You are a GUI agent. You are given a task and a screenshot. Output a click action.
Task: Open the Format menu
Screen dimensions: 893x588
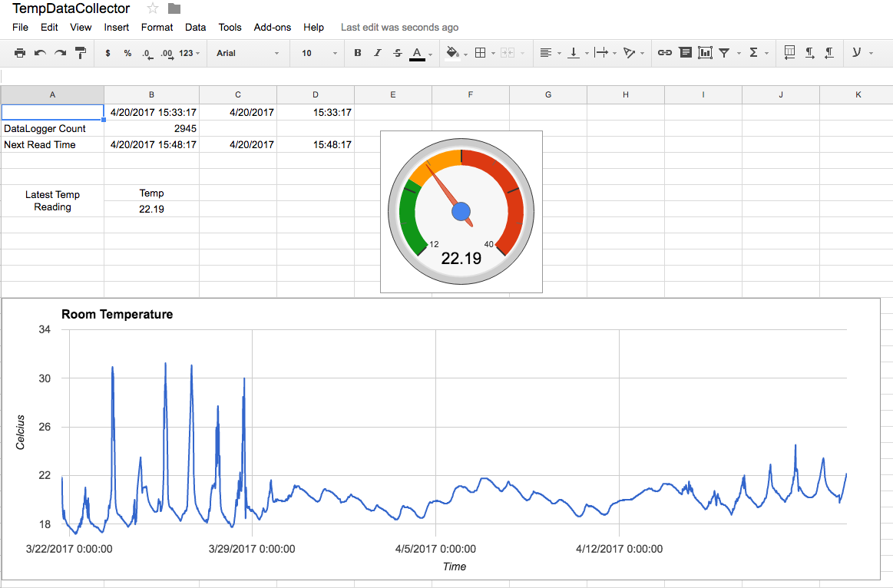(x=157, y=27)
